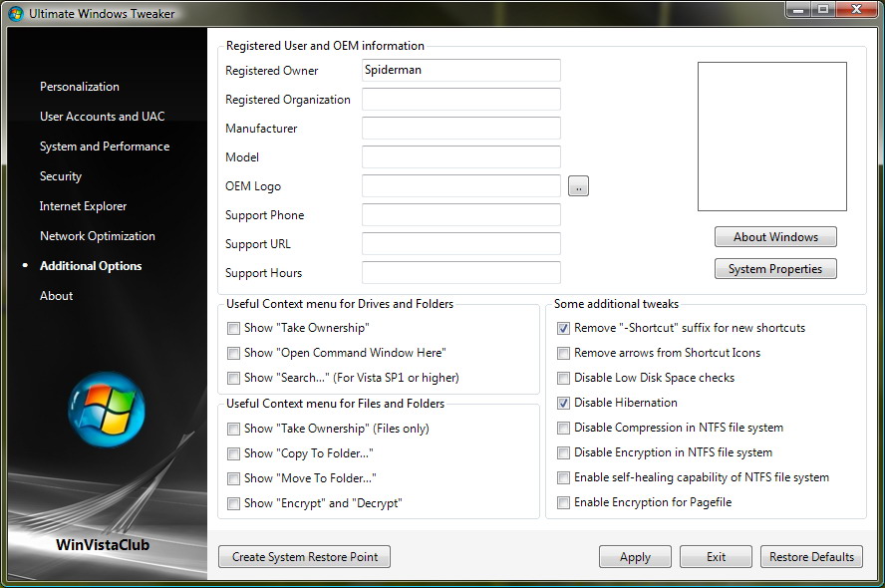The width and height of the screenshot is (885, 588).
Task: Click the empty OEM logo preview box
Action: click(x=771, y=137)
